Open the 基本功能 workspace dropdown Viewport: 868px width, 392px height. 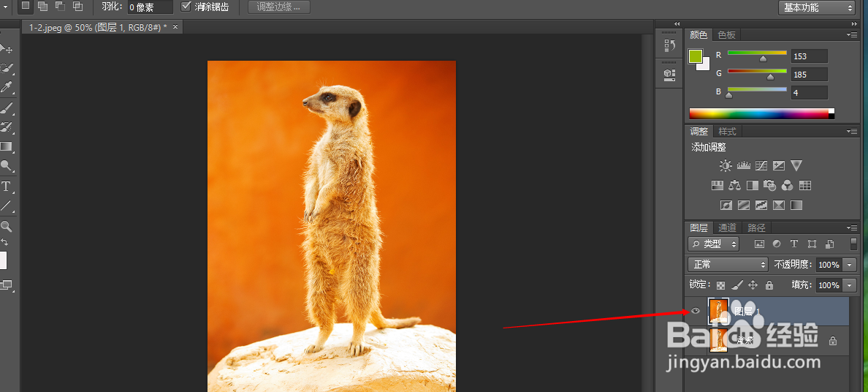click(817, 7)
